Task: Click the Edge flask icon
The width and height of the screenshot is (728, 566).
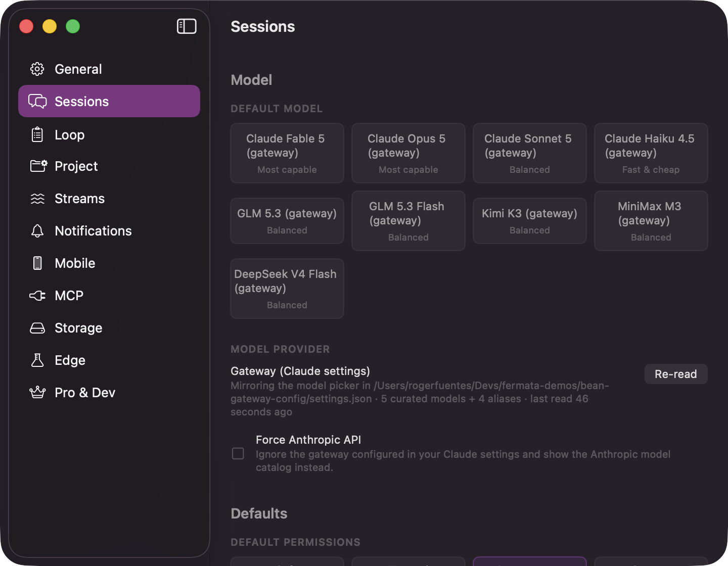Action: 37,360
